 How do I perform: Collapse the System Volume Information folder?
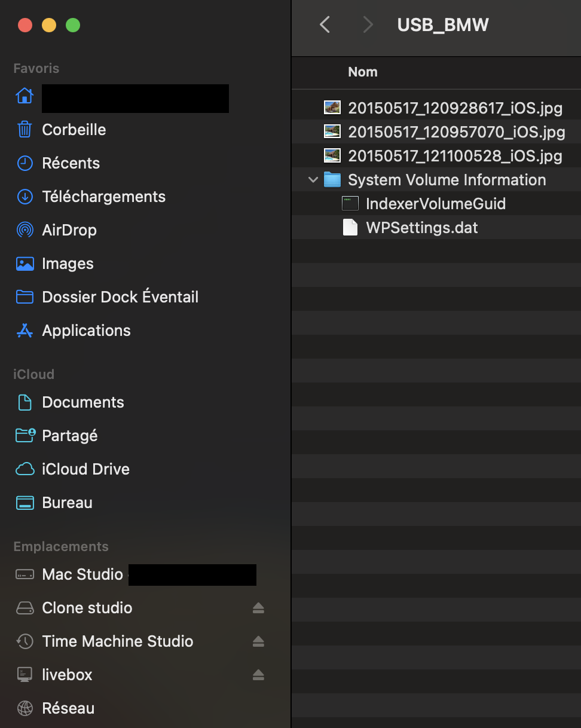click(x=313, y=180)
